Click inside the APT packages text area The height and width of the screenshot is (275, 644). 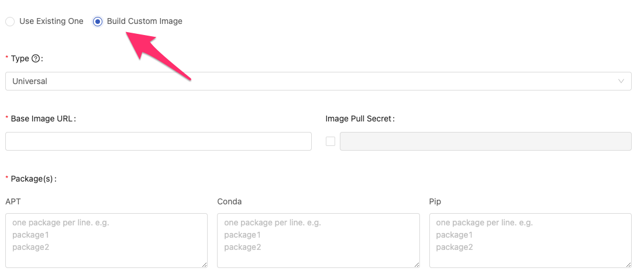click(106, 241)
